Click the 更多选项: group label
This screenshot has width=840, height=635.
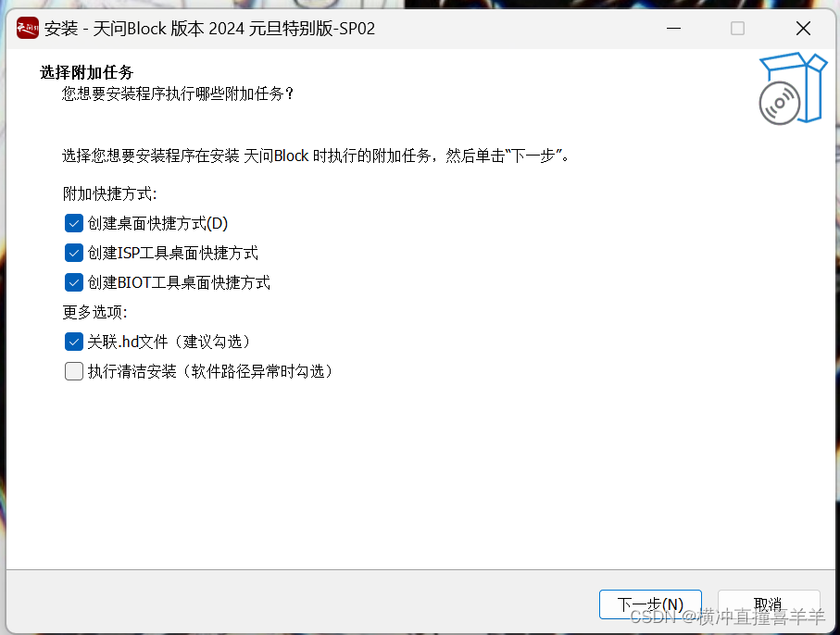[94, 312]
